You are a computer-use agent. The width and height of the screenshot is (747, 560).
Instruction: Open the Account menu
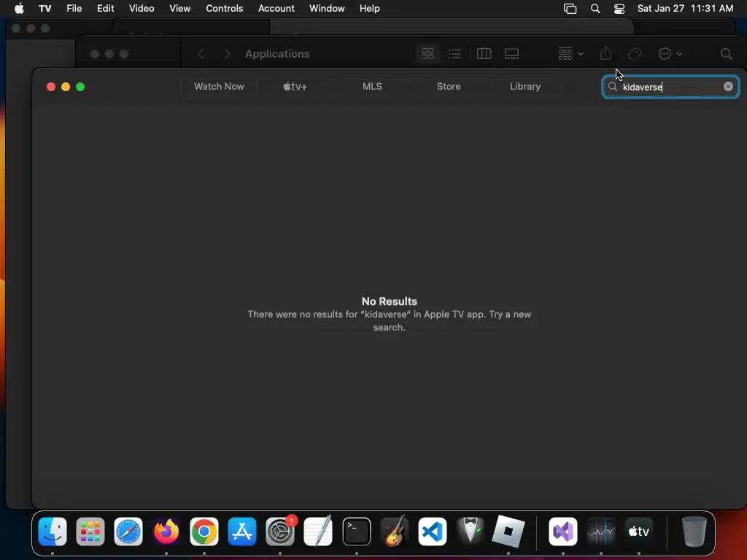(x=276, y=8)
